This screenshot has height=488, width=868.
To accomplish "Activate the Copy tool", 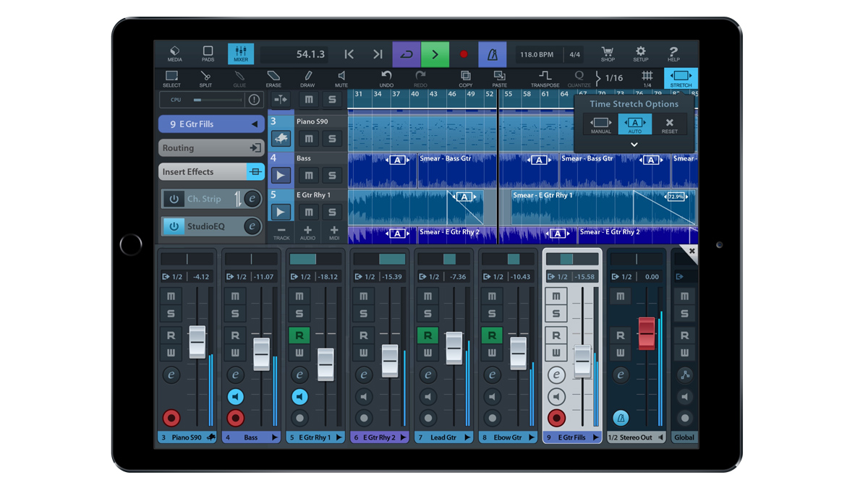I will pyautogui.click(x=465, y=78).
